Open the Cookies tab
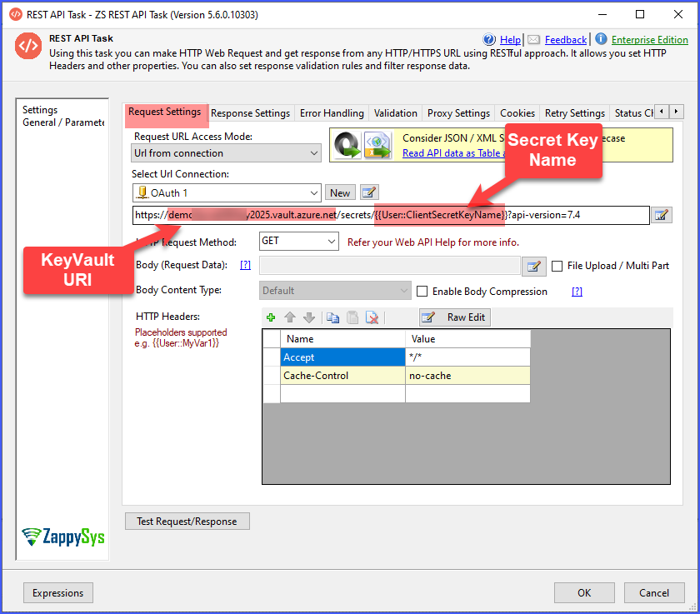700x614 pixels. 517,113
